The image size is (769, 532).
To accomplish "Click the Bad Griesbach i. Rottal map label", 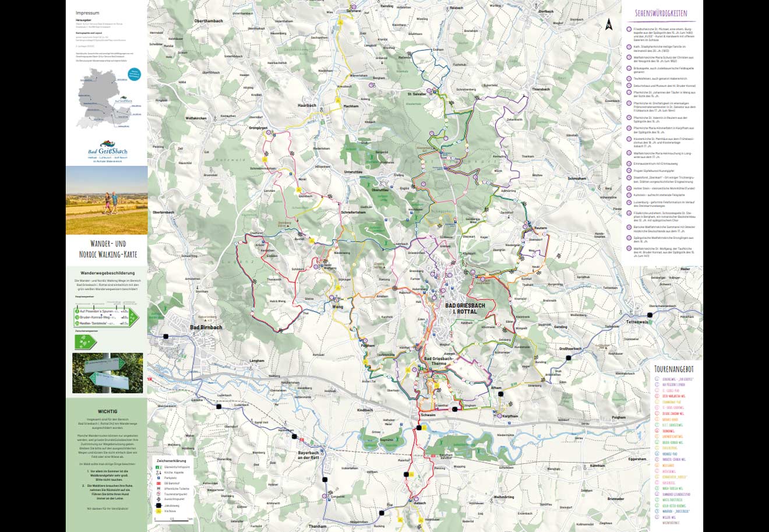I will point(461,308).
